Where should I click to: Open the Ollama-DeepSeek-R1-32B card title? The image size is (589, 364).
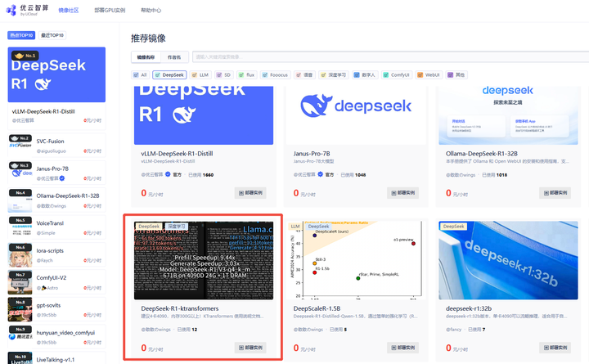pos(482,154)
